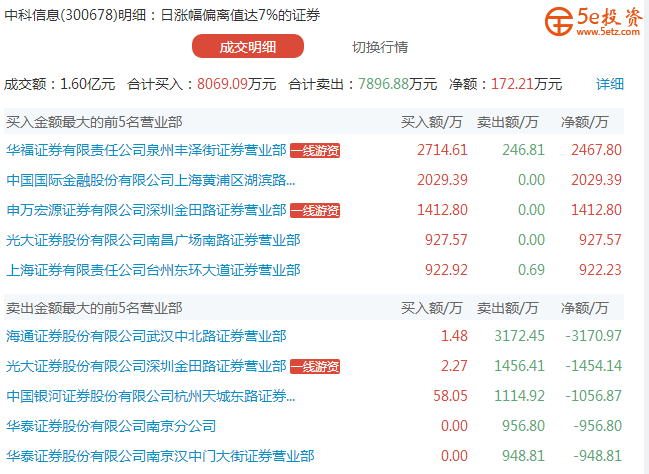Click sell value 1456.41
Screen dimensions: 649x474
click(x=519, y=366)
